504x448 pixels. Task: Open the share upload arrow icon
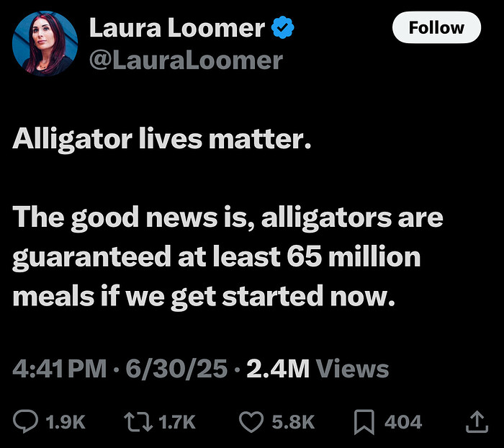click(477, 421)
